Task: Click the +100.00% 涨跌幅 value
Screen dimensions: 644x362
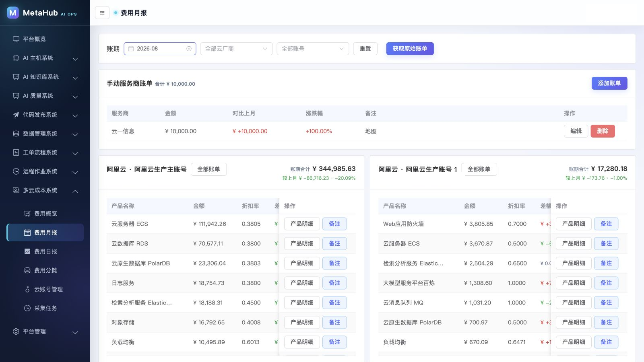Action: coord(318,131)
